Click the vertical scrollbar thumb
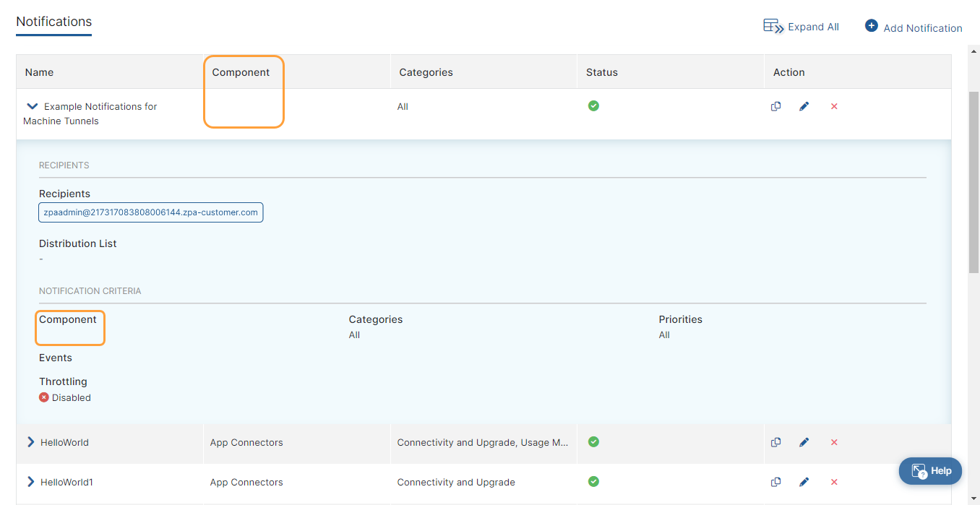The height and width of the screenshot is (505, 980). tap(973, 181)
